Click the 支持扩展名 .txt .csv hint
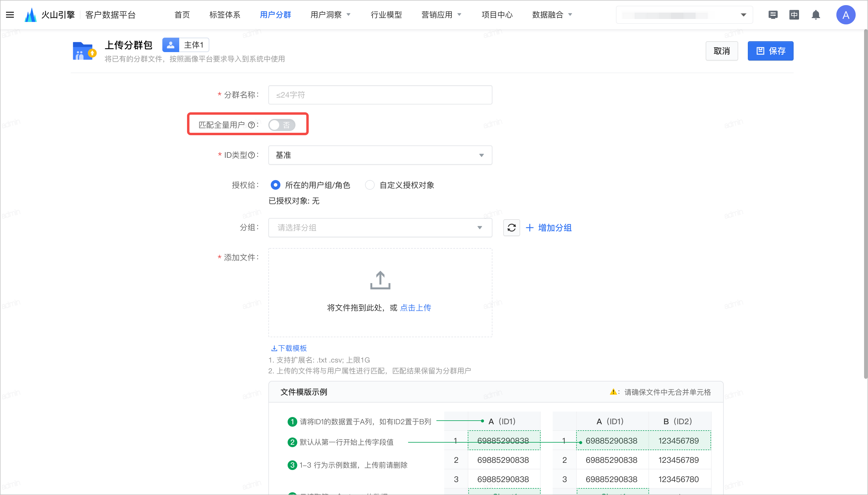868x495 pixels. (x=319, y=360)
